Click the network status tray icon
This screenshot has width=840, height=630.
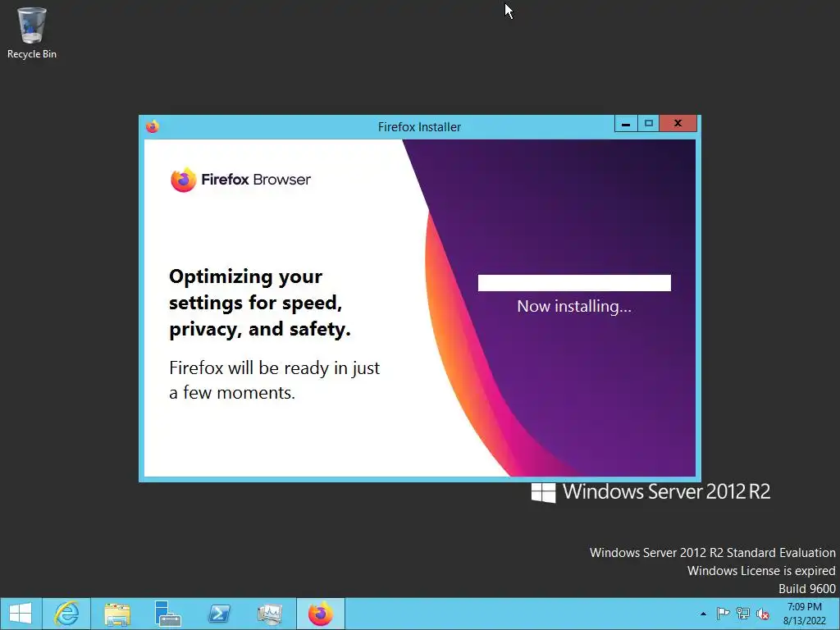click(743, 614)
